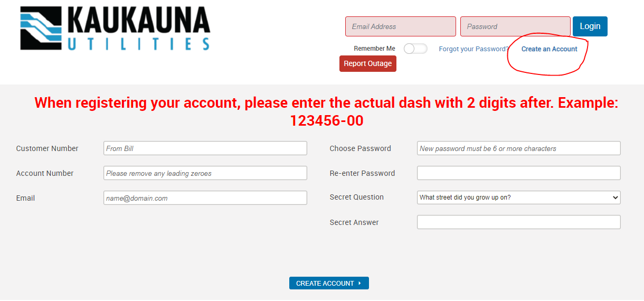Click the Kaukauna Utilities logo

click(x=115, y=29)
